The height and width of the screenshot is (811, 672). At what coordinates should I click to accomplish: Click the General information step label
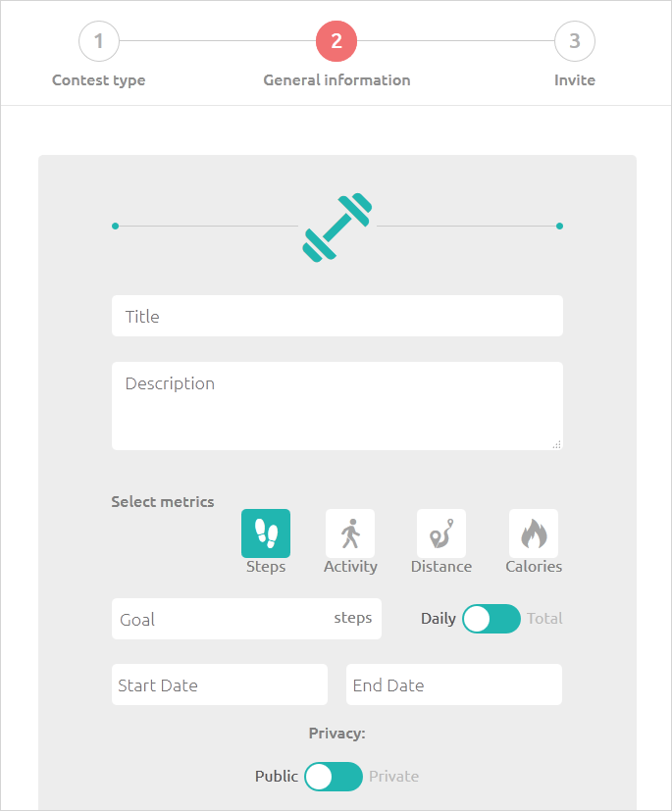point(336,80)
